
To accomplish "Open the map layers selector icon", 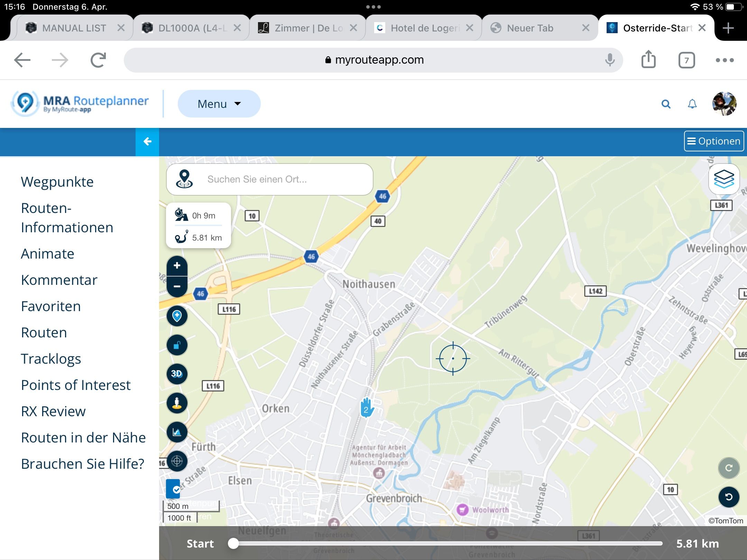I will pos(723,179).
